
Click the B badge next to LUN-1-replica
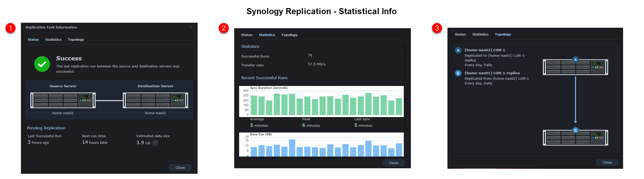[458, 73]
